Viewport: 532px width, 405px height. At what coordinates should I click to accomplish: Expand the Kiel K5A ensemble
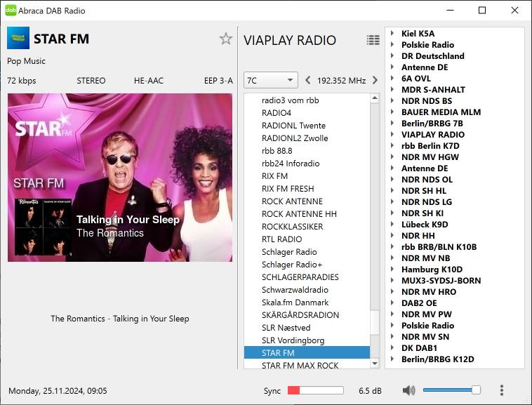(392, 34)
